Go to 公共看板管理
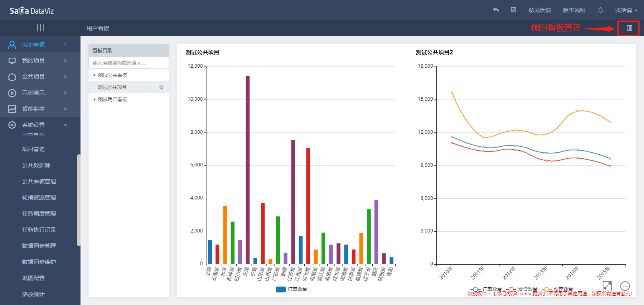Viewport: 644px width, 305px height. [x=39, y=181]
